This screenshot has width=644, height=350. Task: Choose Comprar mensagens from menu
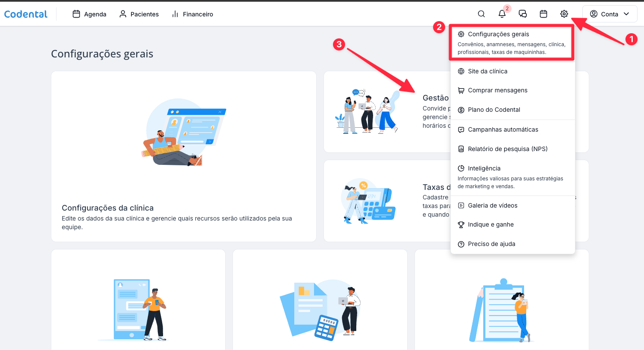coord(497,91)
